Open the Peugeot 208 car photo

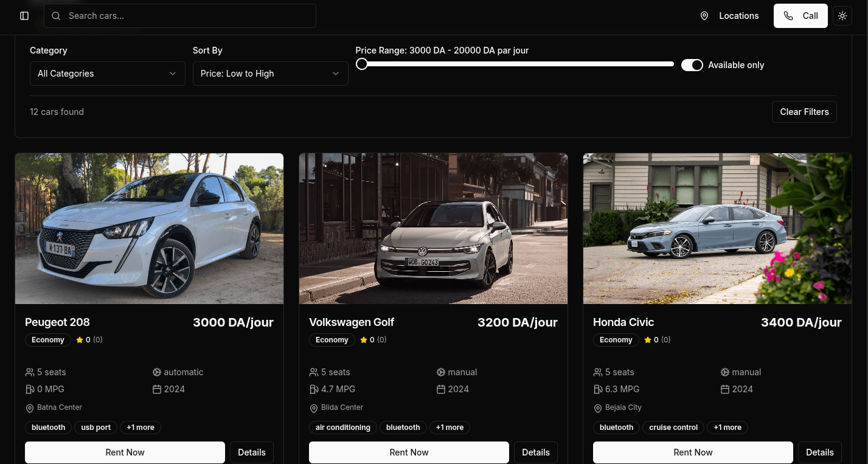point(149,229)
